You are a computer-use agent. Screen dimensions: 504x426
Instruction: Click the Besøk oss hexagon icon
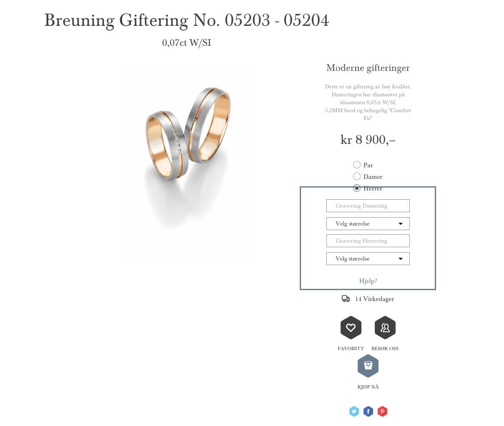[385, 328]
